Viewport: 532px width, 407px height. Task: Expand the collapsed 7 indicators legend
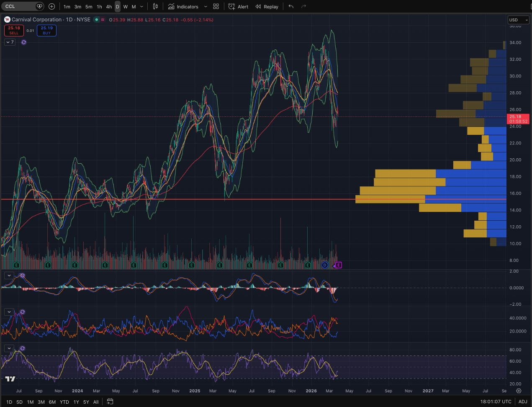(x=10, y=42)
